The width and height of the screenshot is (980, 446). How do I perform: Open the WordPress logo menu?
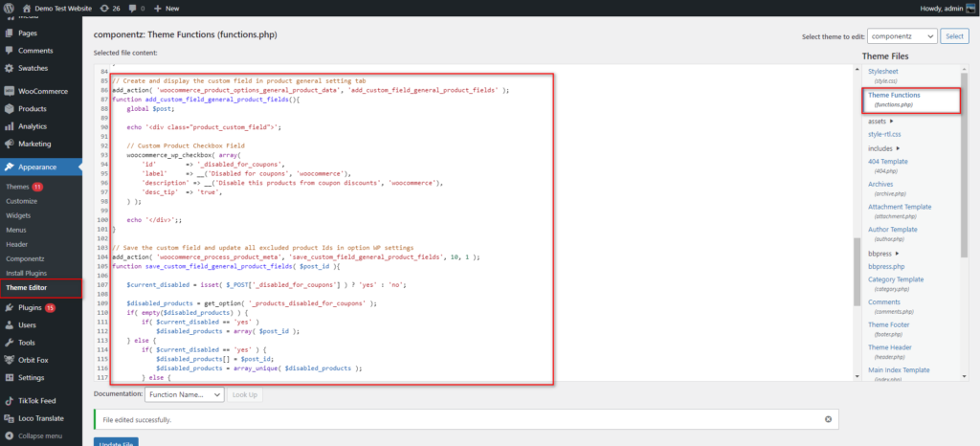coord(10,9)
